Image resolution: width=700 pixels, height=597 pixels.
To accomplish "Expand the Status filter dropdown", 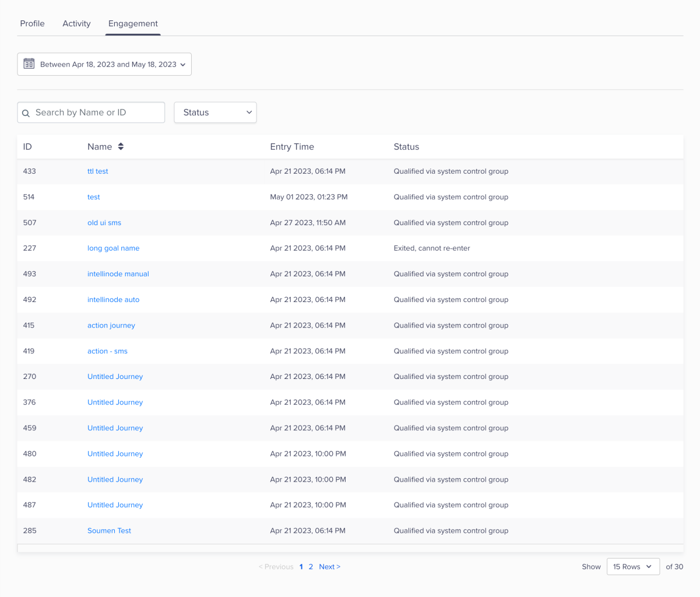I will point(215,113).
